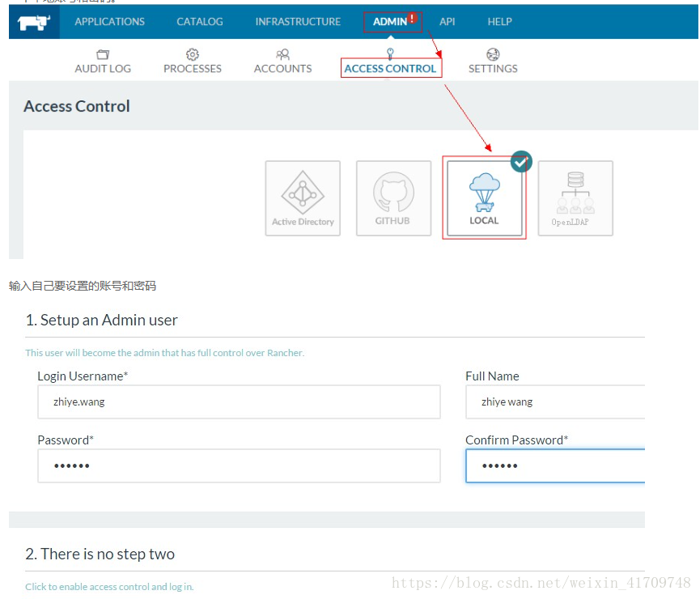Click the Full Name field

[x=555, y=402]
